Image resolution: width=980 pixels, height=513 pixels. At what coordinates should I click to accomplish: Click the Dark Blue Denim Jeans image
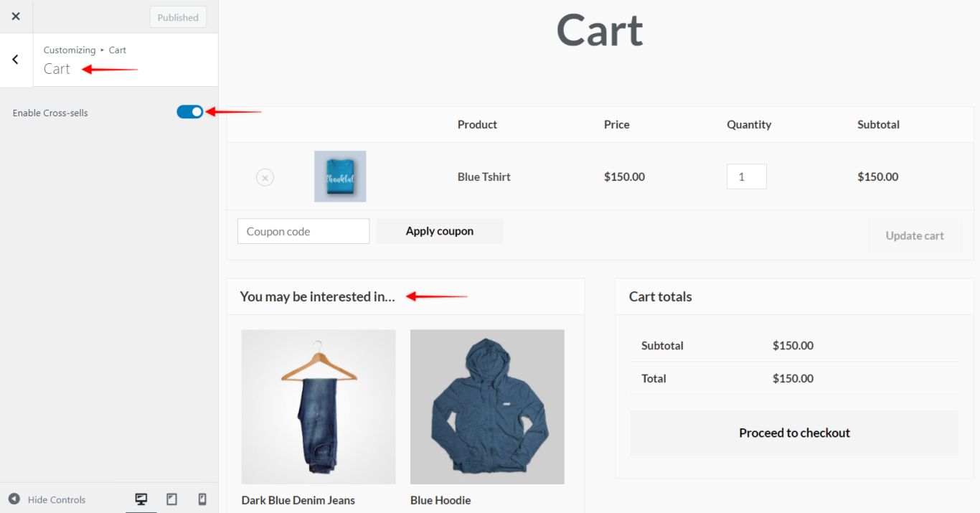pos(319,407)
